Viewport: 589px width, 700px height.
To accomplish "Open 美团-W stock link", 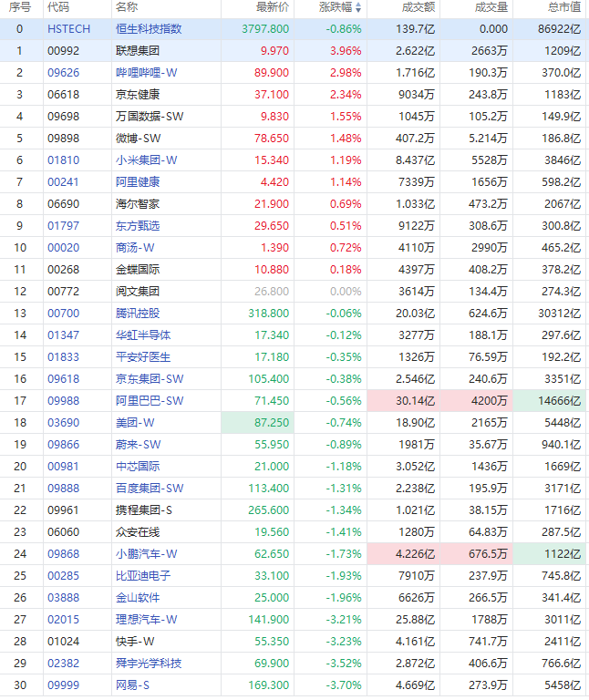I will pos(135,423).
